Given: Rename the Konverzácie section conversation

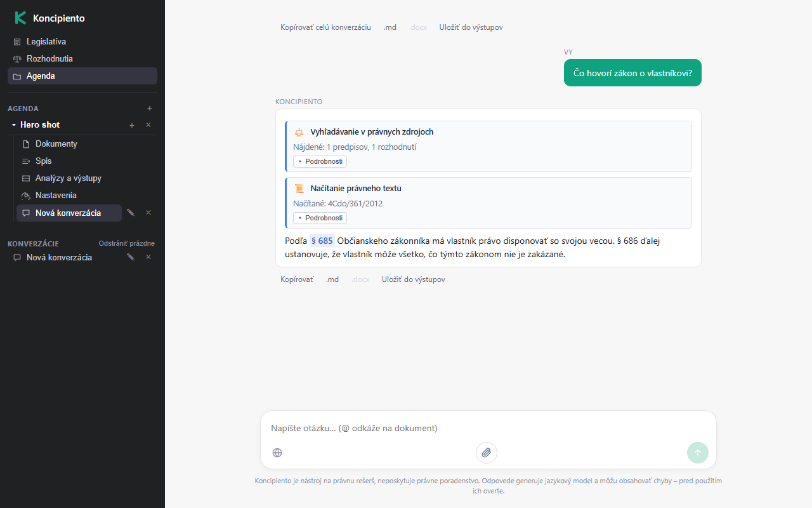Looking at the screenshot, I should pos(131,257).
